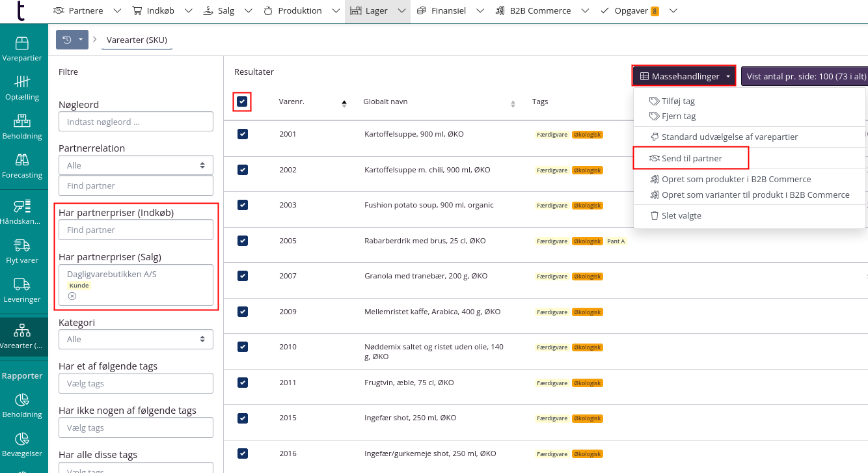Sort by the Varenr. column header
This screenshot has width=868, height=473.
point(292,102)
